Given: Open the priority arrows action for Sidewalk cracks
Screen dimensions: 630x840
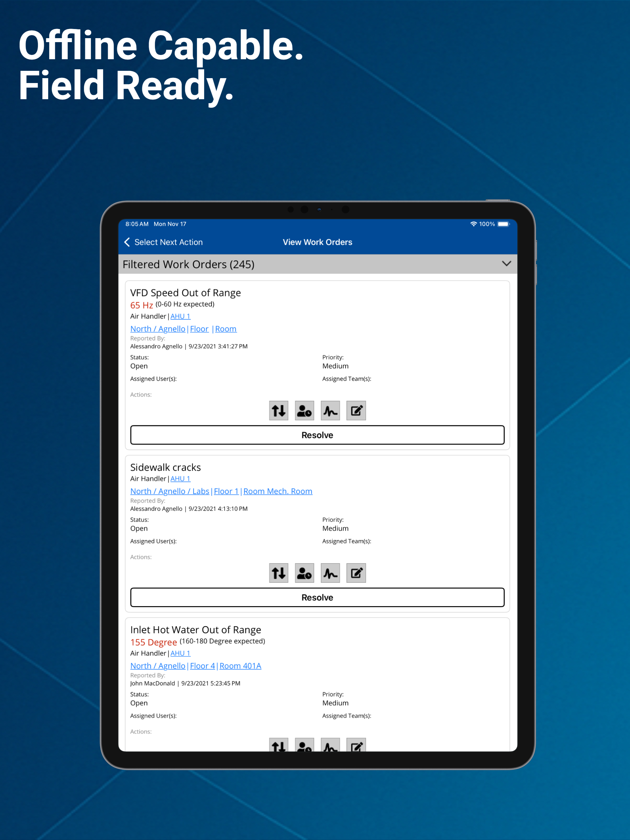Looking at the screenshot, I should (x=279, y=573).
